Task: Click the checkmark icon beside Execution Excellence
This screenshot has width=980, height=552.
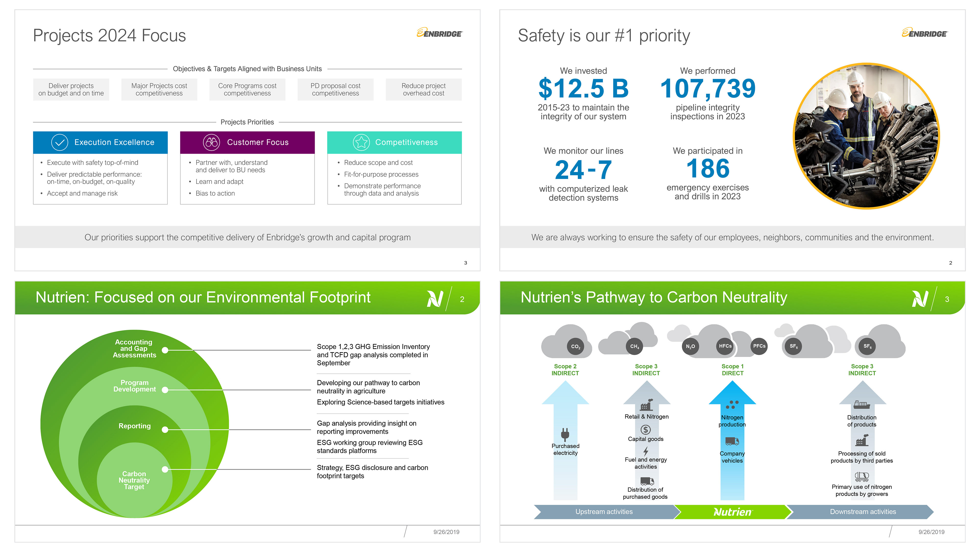Action: click(x=60, y=142)
